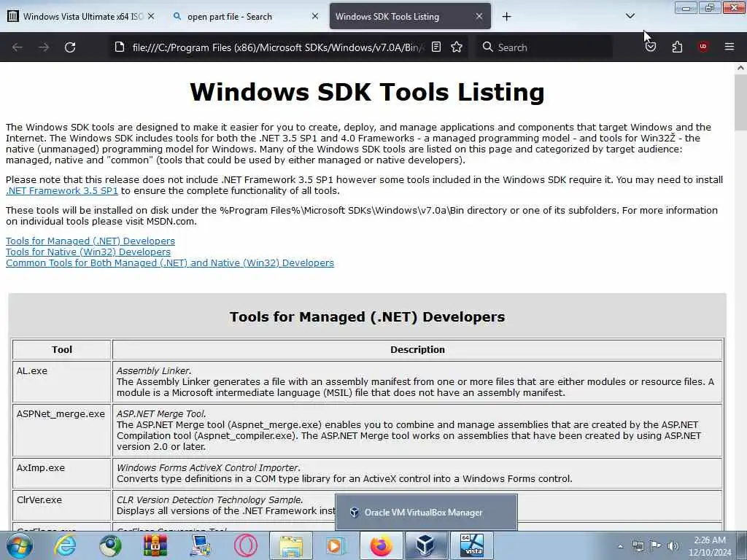Open the network tray icon
This screenshot has height=560, width=747.
point(638,546)
